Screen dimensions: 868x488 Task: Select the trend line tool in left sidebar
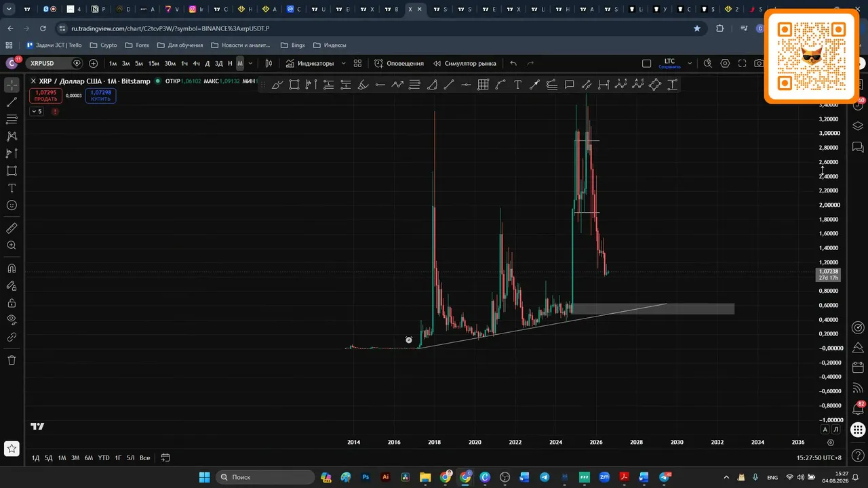coord(12,102)
